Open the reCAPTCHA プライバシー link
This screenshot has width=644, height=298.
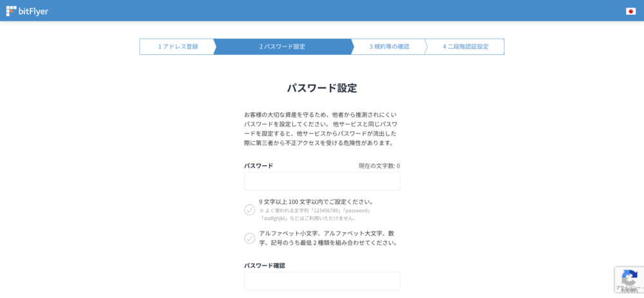[625, 288]
